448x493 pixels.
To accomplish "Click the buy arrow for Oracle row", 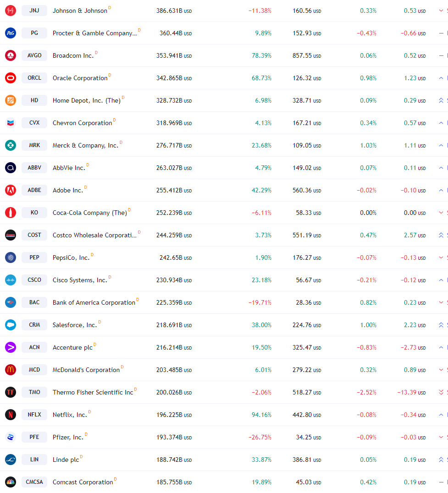I will [441, 78].
